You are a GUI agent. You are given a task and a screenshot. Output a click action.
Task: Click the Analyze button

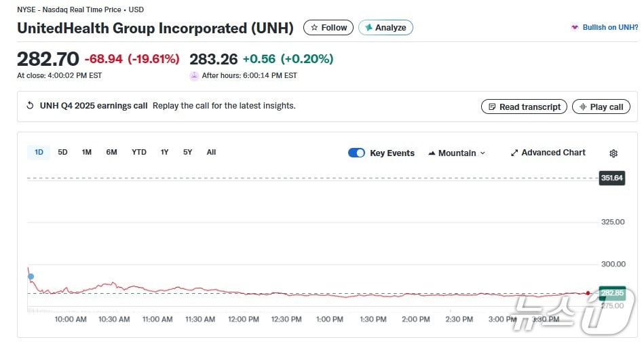click(x=385, y=28)
